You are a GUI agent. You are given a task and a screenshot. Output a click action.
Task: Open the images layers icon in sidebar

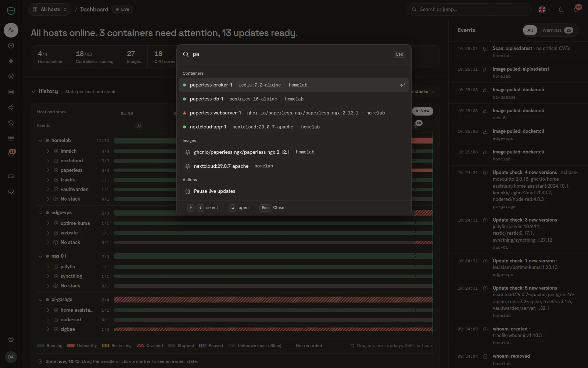11,77
